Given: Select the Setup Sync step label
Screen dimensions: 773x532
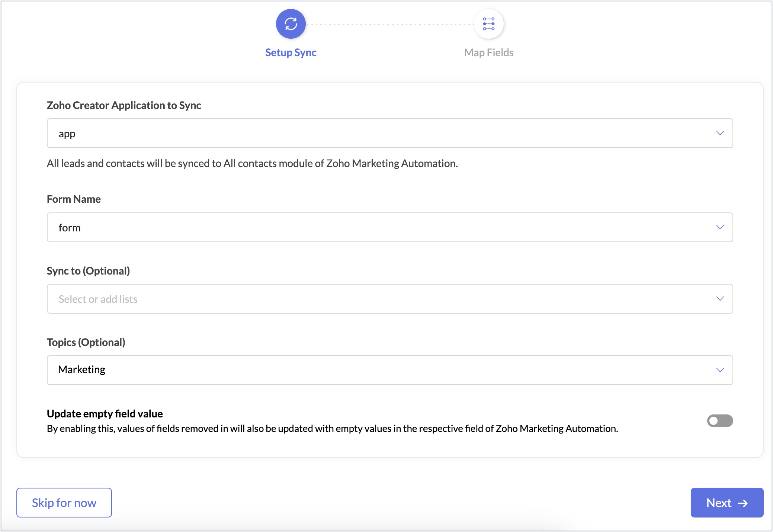Looking at the screenshot, I should pyautogui.click(x=291, y=53).
